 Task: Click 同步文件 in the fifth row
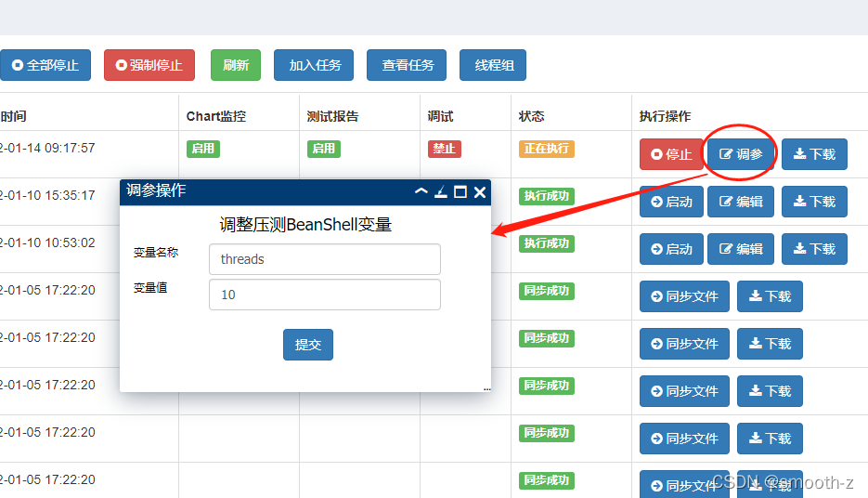click(x=685, y=344)
